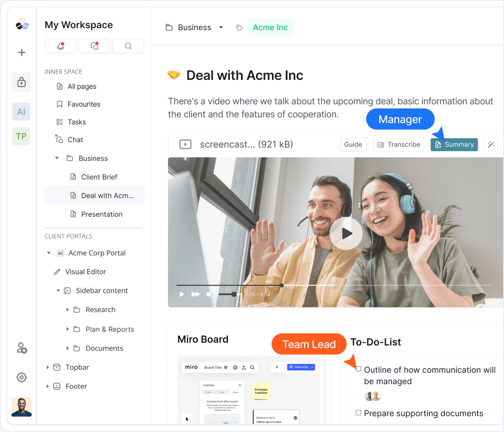
Task: Click the small play control on video
Action: (x=182, y=294)
